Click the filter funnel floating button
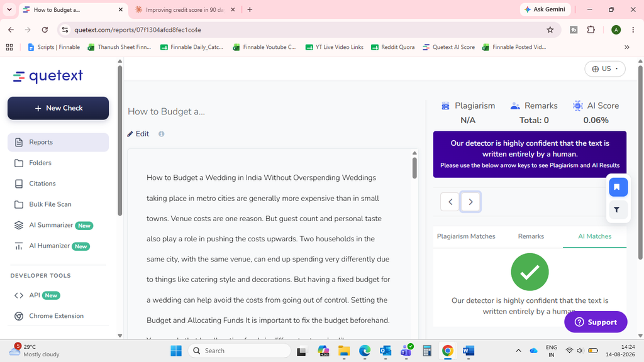This screenshot has height=362, width=644. click(x=617, y=210)
